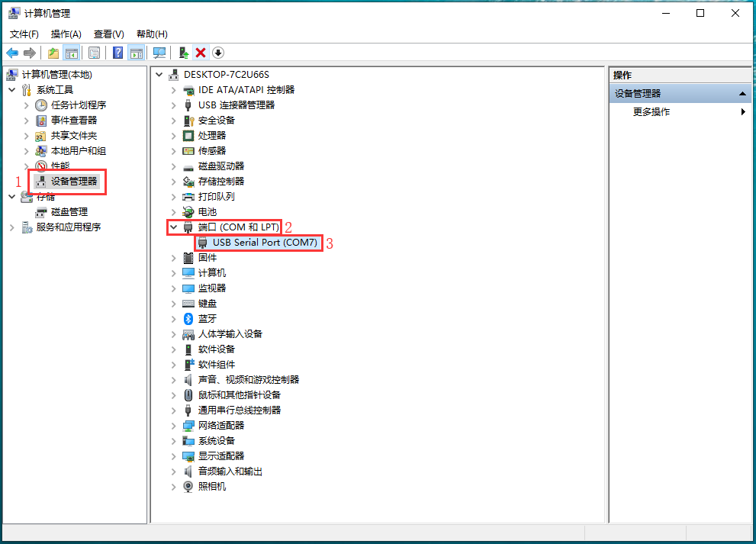
Task: Click the Show/Hide console tree icon
Action: [71, 52]
